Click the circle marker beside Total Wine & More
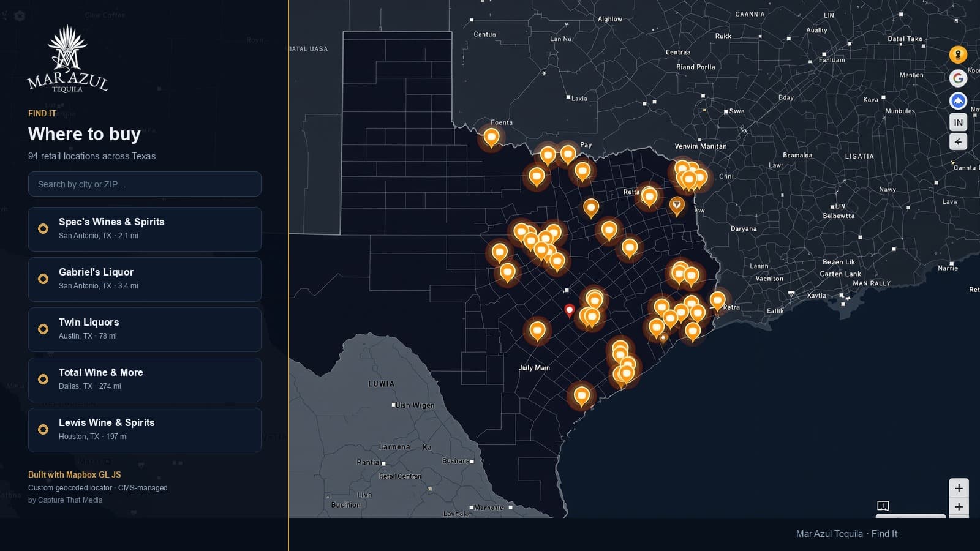980x551 pixels. (x=43, y=379)
